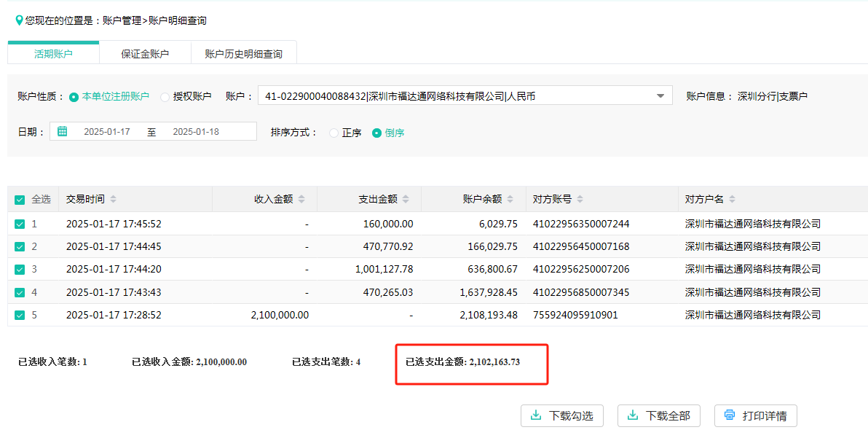Click sort arrows on 收入金额 column
The width and height of the screenshot is (868, 438).
301,200
